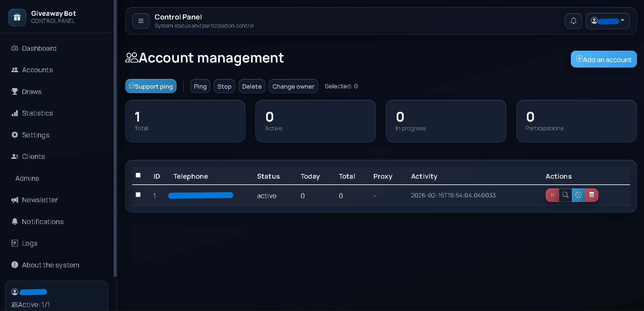Open Statistics from the sidebar
The width and height of the screenshot is (644, 311).
(37, 113)
